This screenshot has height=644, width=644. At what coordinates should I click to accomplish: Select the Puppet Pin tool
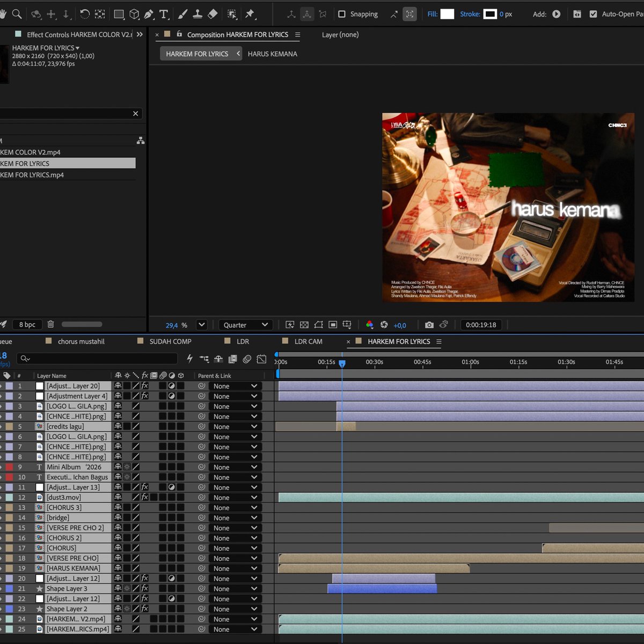[250, 14]
